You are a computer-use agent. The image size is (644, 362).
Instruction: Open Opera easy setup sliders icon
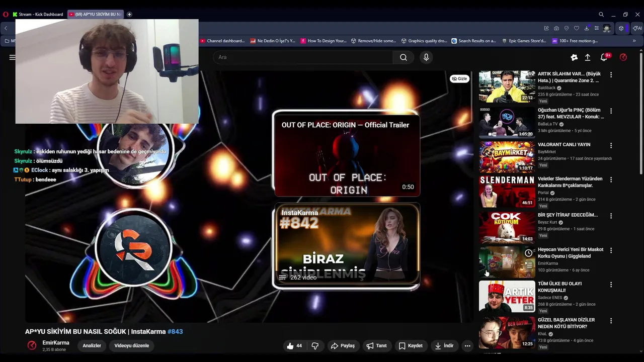pos(597,28)
